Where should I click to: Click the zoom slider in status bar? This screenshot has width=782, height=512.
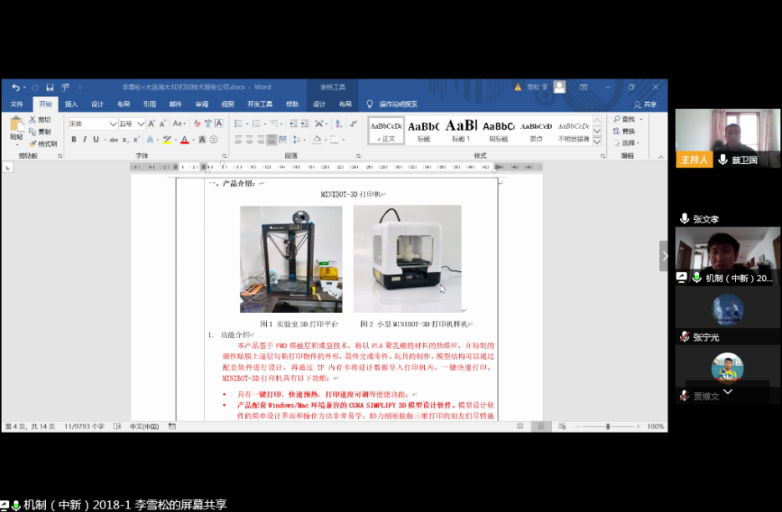(608, 426)
